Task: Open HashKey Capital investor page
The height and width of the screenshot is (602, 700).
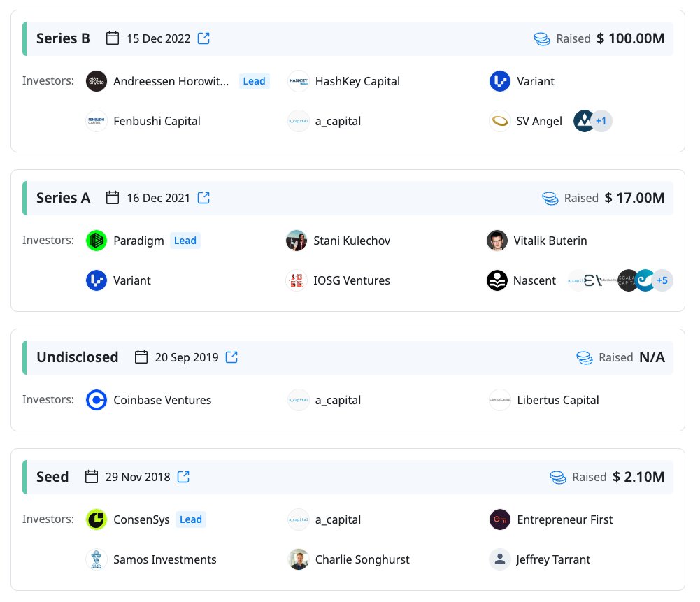Action: [x=357, y=81]
